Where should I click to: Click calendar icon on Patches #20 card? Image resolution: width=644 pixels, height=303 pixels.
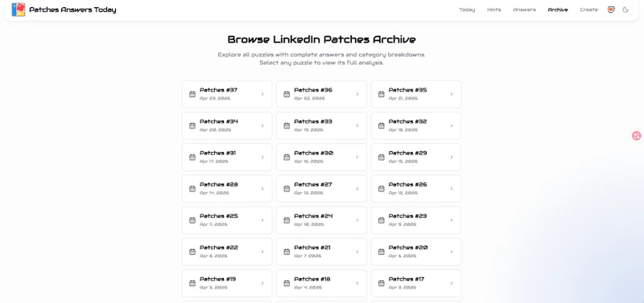pyautogui.click(x=381, y=252)
